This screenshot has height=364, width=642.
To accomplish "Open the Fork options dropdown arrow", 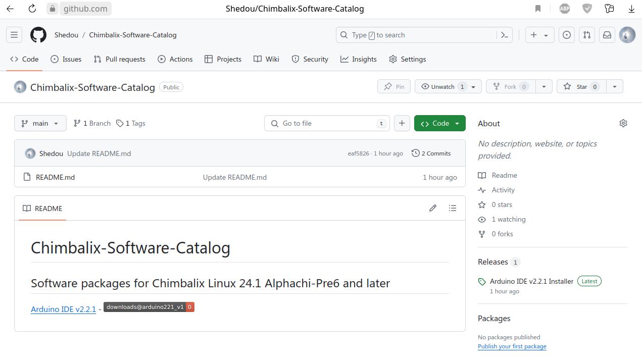I will pyautogui.click(x=544, y=86).
